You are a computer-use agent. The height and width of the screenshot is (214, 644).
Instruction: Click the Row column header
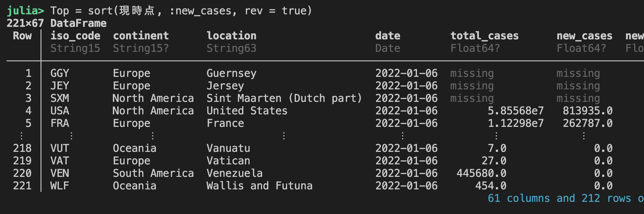(x=22, y=36)
